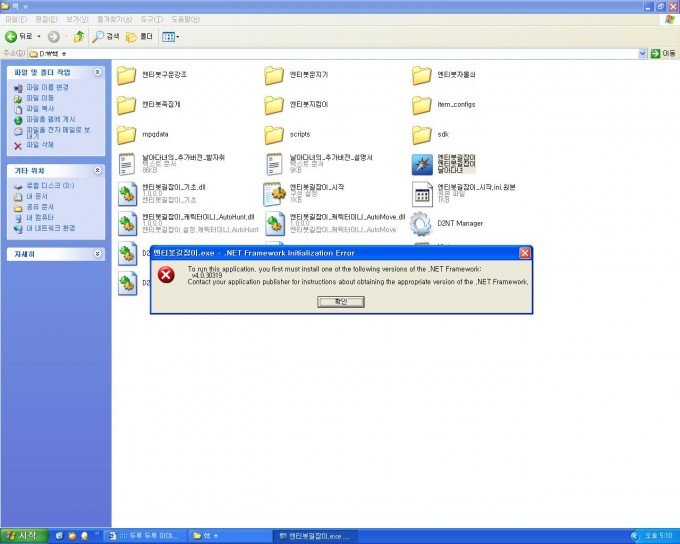Image resolution: width=680 pixels, height=544 pixels.
Task: Open the 엔티봇족집게 folder
Action: 149,105
